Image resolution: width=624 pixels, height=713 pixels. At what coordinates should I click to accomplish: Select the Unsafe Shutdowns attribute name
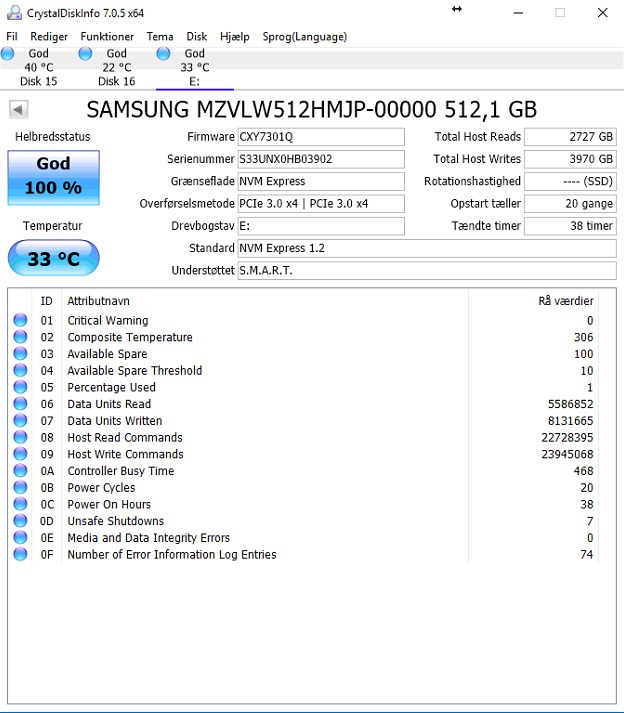[x=116, y=521]
